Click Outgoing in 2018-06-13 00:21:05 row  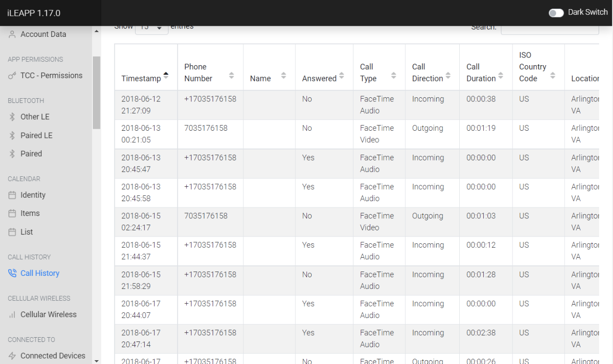(x=428, y=128)
